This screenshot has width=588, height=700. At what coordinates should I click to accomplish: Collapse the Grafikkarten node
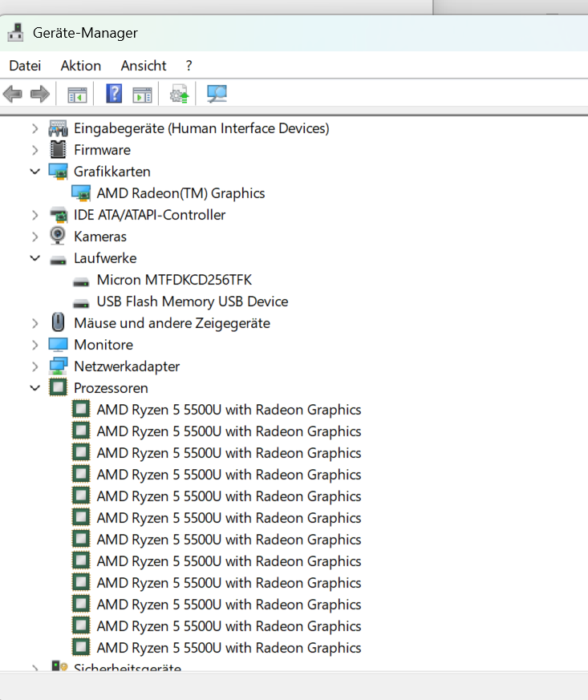point(34,172)
